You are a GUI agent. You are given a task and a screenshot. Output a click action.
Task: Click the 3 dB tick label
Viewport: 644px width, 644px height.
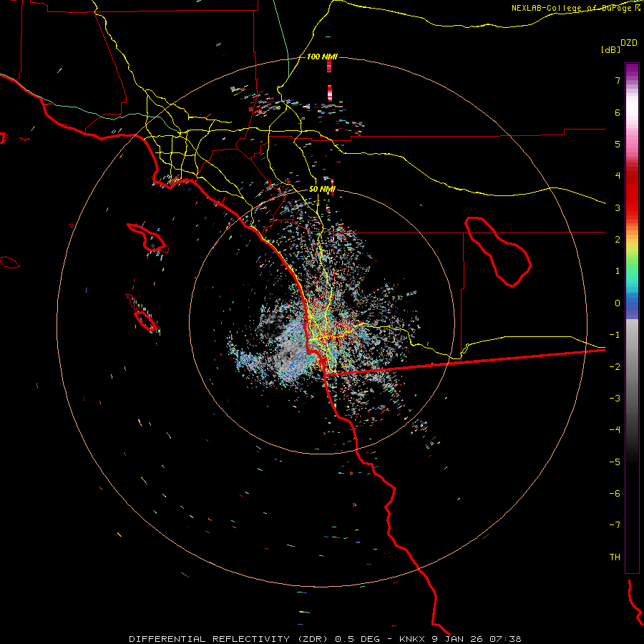(x=618, y=208)
